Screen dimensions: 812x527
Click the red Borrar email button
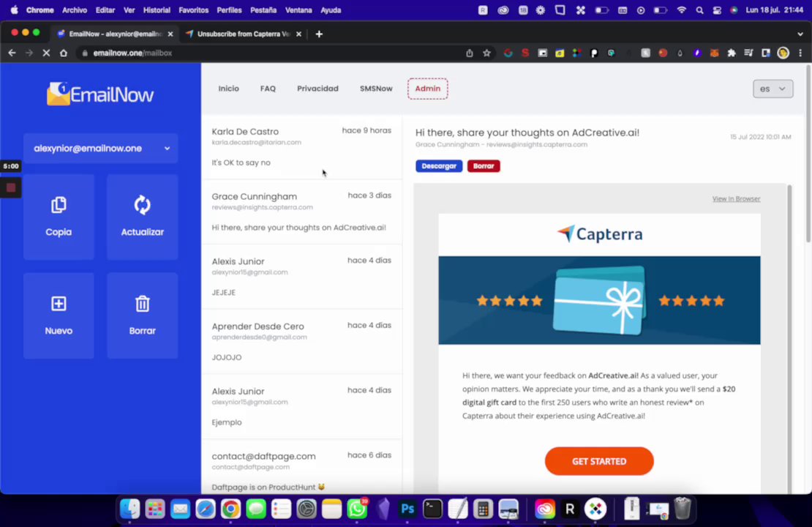483,166
